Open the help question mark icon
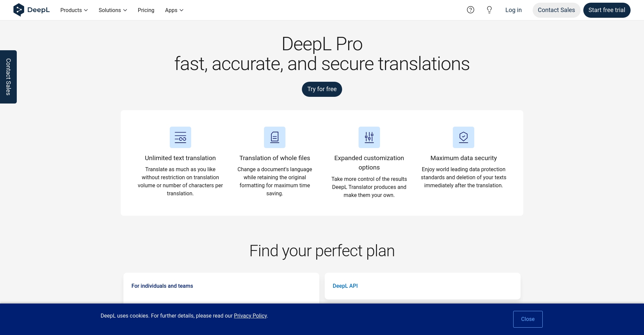Screen dimensions: 644x335 pos(471,10)
